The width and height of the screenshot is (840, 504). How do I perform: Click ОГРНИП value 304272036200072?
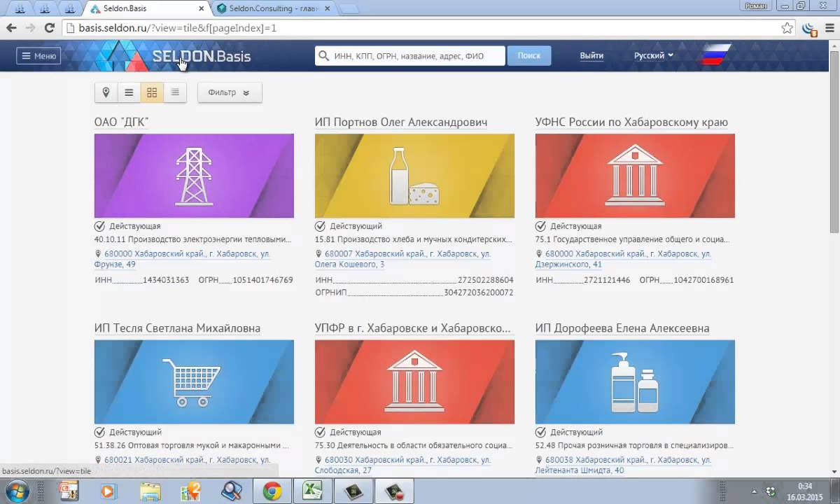click(x=479, y=293)
